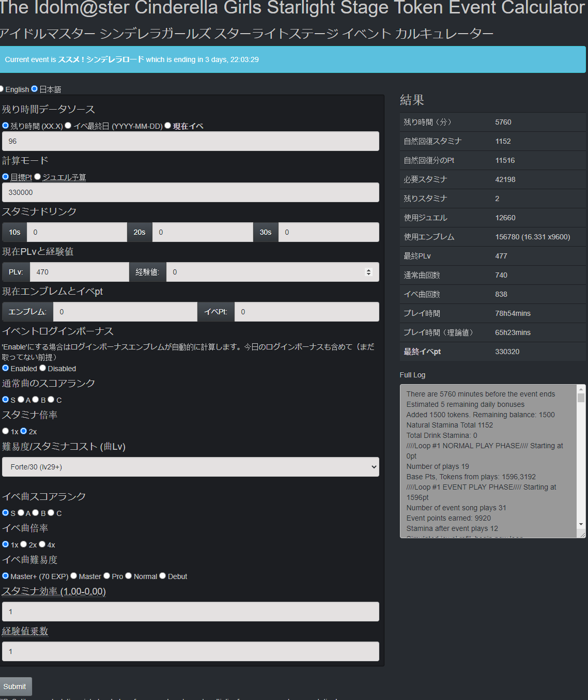This screenshot has height=700, width=588.
Task: Click the イベ曲回数 value 838
Action: tap(501, 294)
